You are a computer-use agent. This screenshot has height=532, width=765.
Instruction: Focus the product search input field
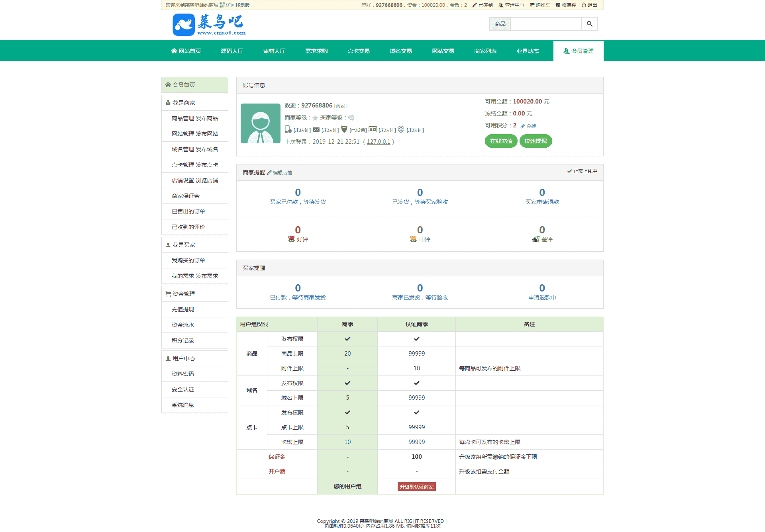pyautogui.click(x=546, y=24)
